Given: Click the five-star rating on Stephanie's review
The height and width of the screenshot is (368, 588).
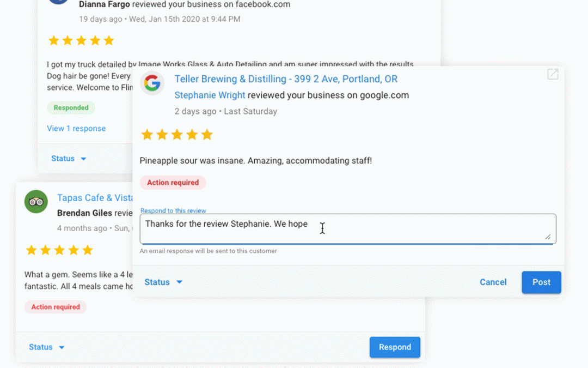Looking at the screenshot, I should click(176, 135).
